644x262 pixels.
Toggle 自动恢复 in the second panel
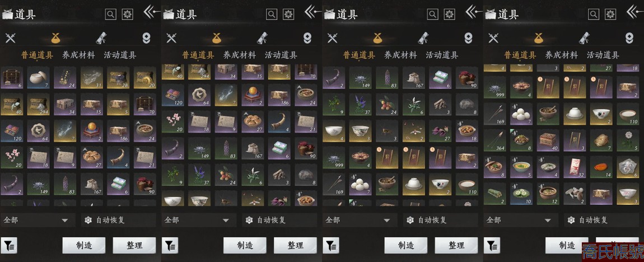click(x=279, y=220)
